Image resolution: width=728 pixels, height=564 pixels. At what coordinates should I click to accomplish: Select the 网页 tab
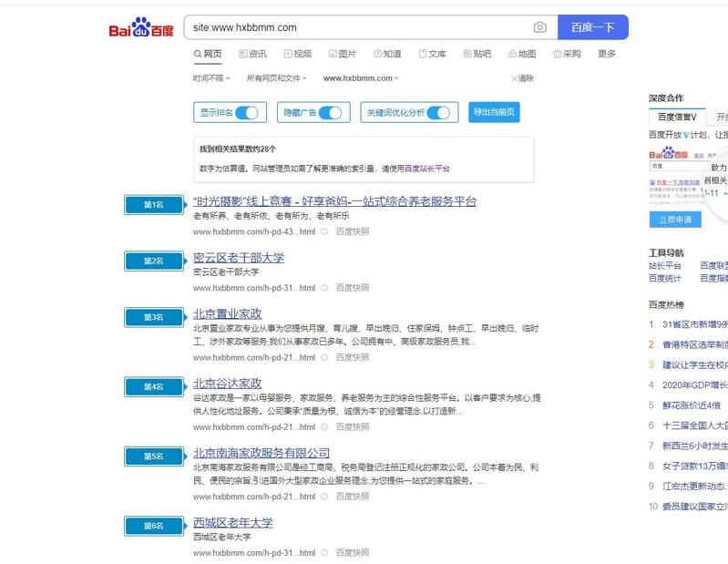(x=208, y=54)
